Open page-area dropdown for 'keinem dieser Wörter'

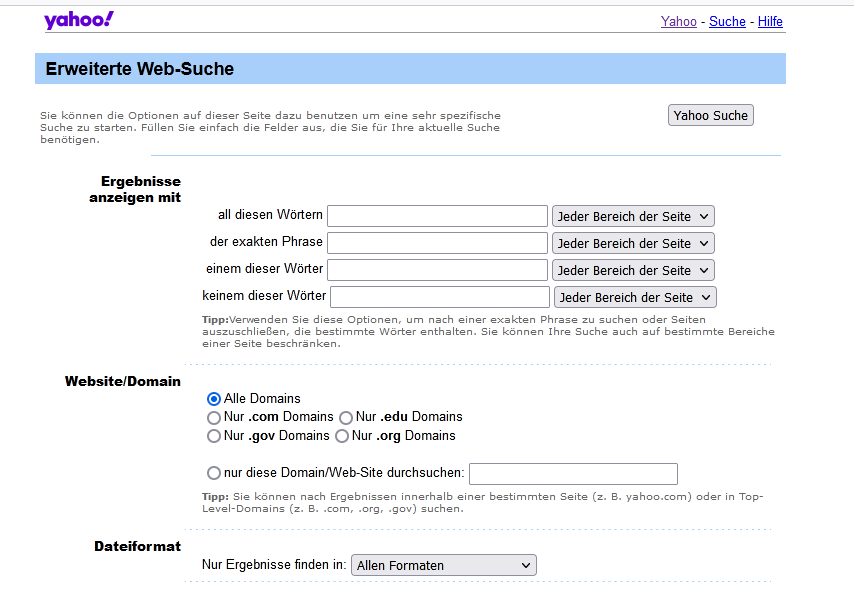coord(636,297)
